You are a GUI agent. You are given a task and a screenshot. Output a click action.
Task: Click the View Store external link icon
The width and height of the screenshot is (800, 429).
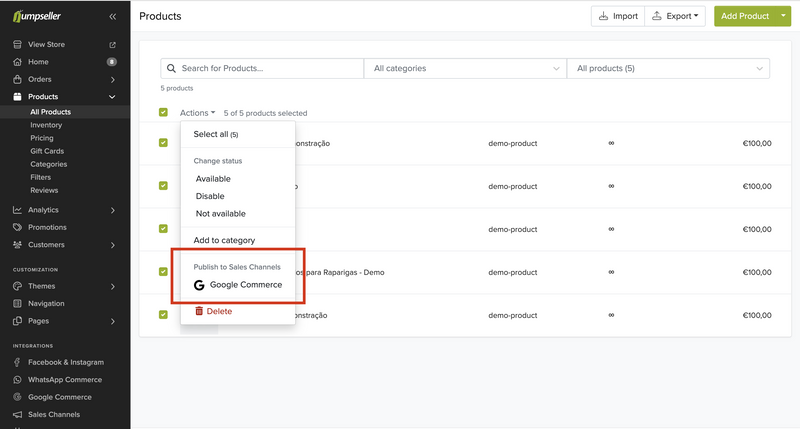112,45
